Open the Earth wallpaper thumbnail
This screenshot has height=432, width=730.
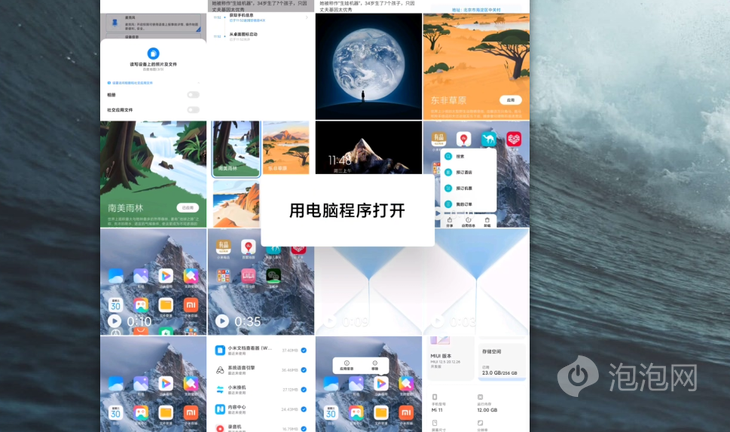(x=368, y=66)
